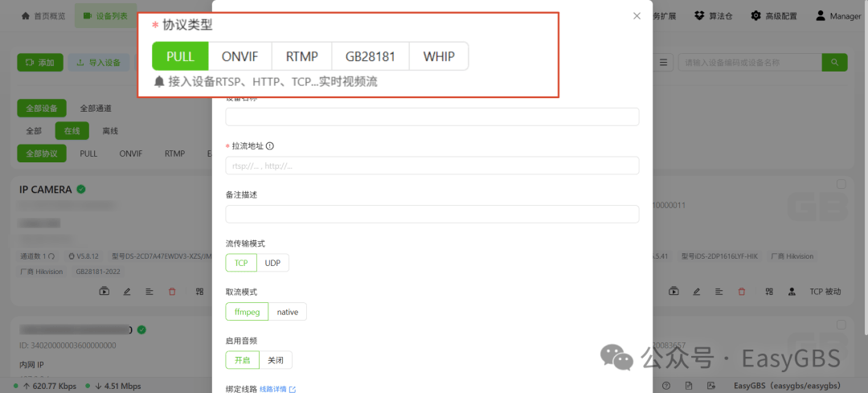The height and width of the screenshot is (393, 868).
Task: Click the 拉流地址 rtsp input field
Action: [432, 166]
